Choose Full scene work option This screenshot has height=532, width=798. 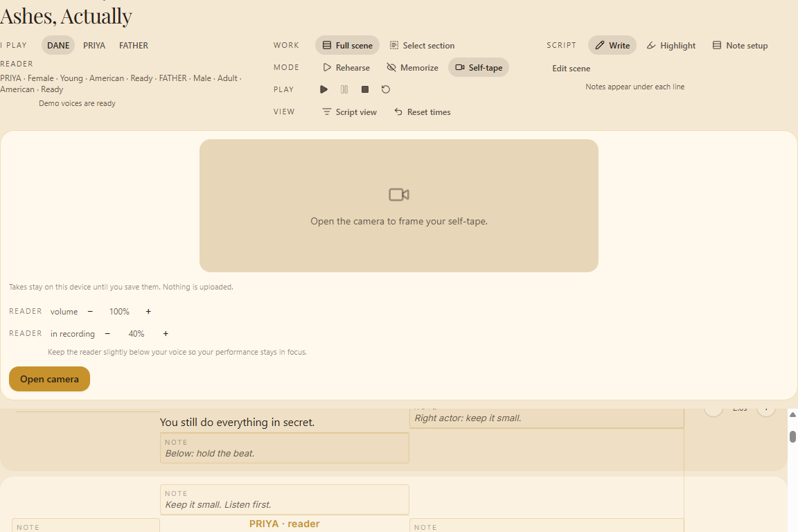pyautogui.click(x=347, y=45)
